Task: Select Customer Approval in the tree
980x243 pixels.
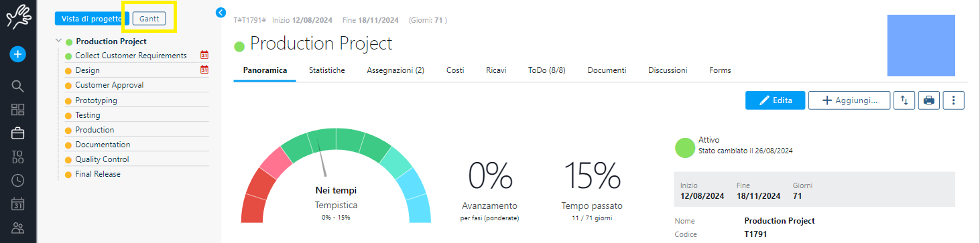Action: tap(109, 85)
